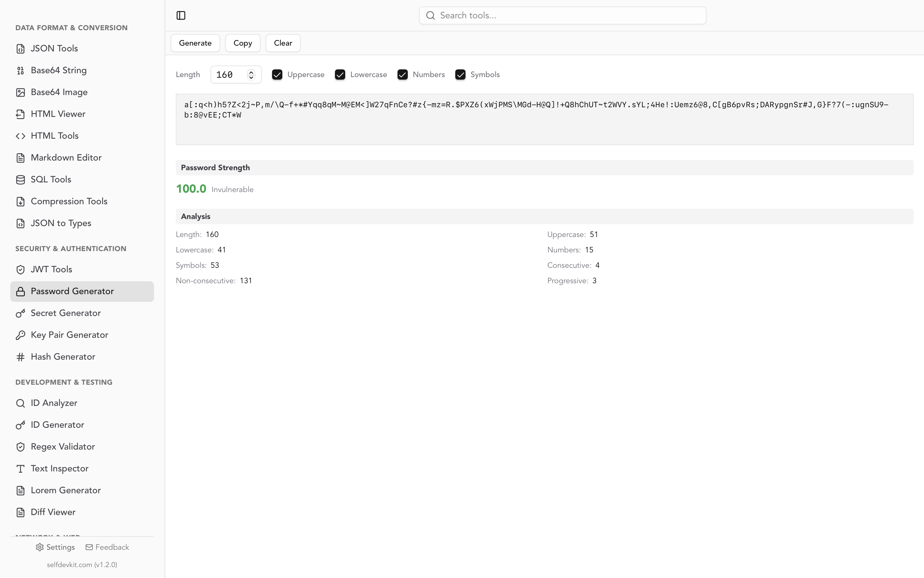Click the 100.0 strength score
The image size is (924, 578).
coord(191,189)
